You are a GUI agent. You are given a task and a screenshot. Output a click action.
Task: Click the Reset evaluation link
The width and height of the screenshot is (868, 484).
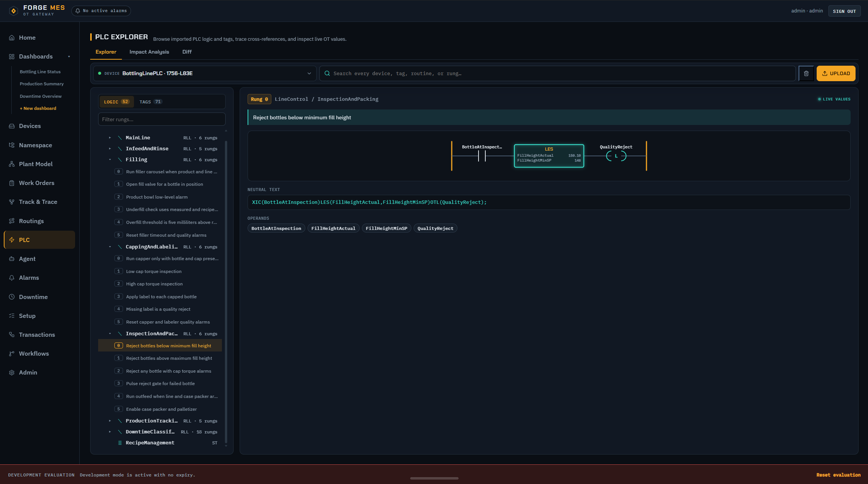pos(838,475)
